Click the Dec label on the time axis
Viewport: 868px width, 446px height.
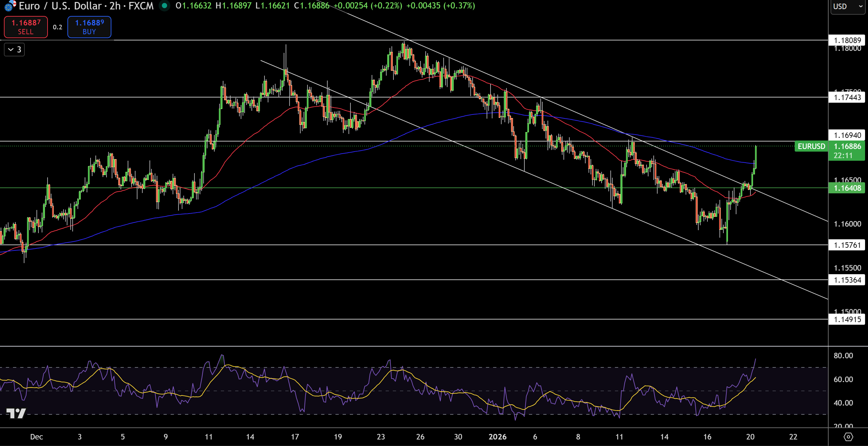[36, 437]
